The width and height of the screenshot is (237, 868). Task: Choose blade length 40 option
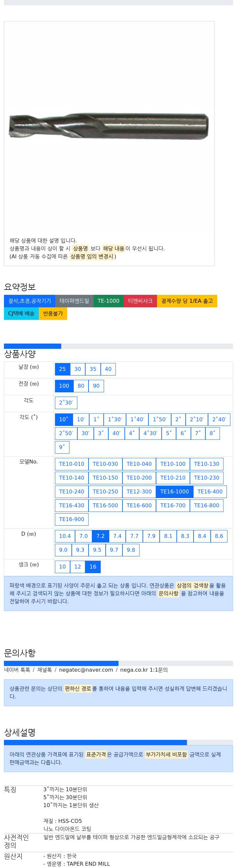108,369
